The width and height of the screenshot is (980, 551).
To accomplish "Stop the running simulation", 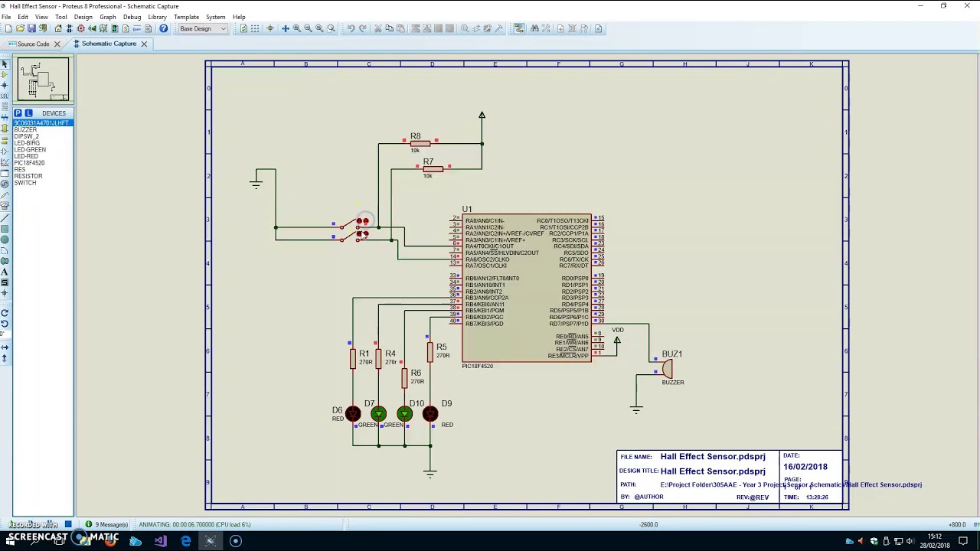I will coord(68,524).
